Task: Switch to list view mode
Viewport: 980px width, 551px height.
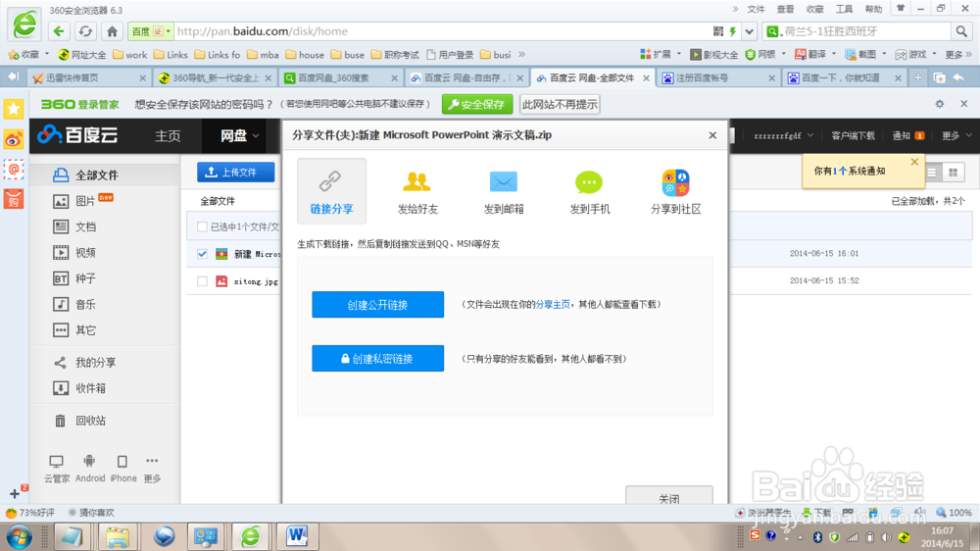Action: click(931, 173)
